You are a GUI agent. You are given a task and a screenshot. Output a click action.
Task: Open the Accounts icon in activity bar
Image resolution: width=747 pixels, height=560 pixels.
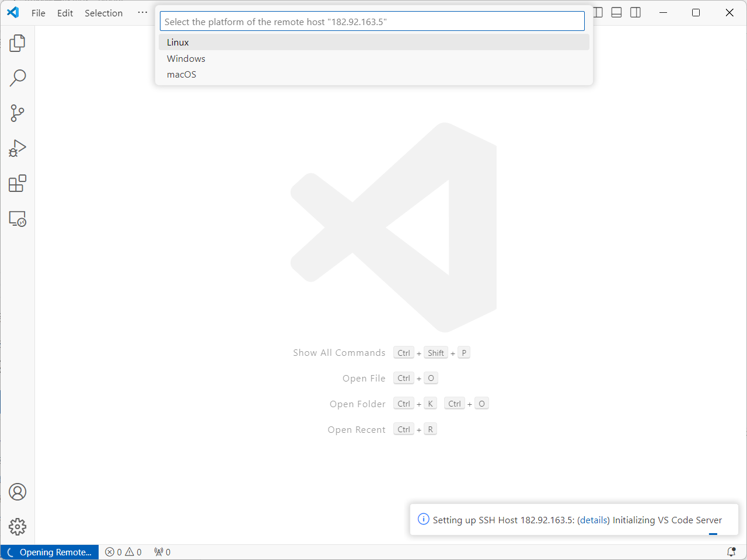18,492
